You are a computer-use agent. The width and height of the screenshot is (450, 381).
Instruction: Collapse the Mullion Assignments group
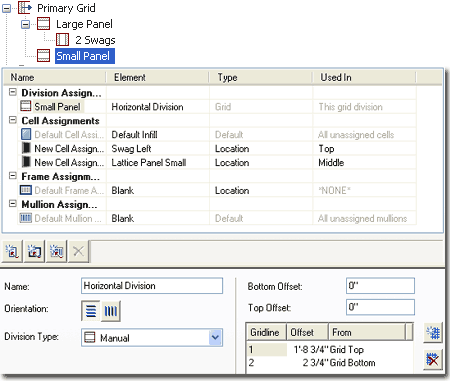point(13,204)
